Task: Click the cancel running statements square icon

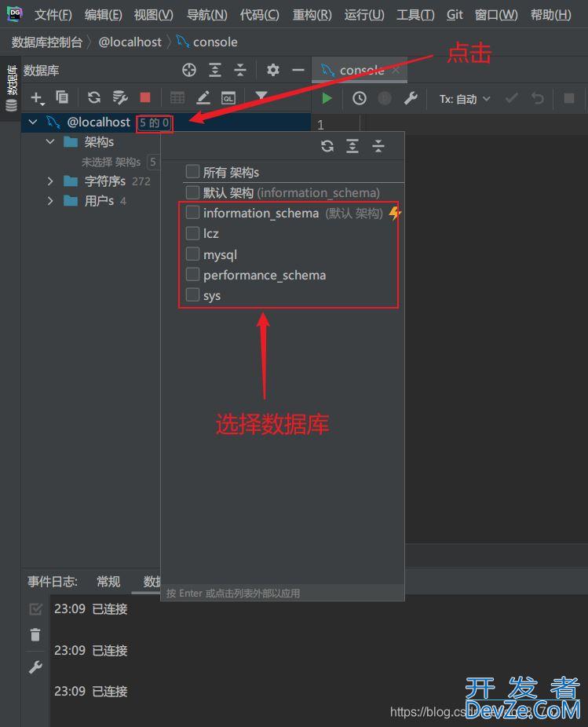Action: tap(569, 98)
